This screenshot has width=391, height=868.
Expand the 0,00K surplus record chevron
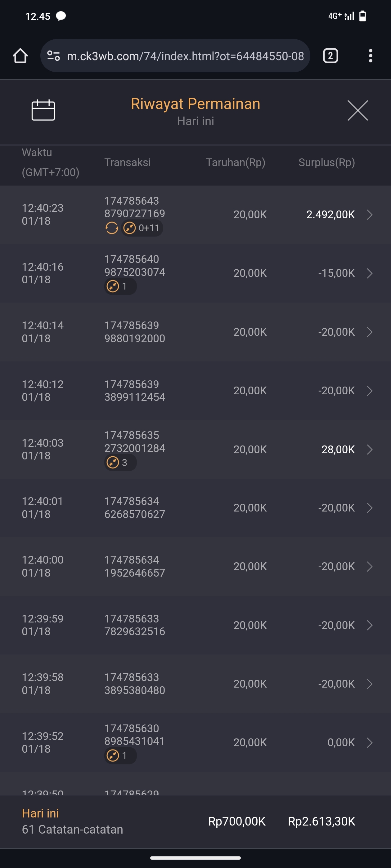tap(370, 743)
